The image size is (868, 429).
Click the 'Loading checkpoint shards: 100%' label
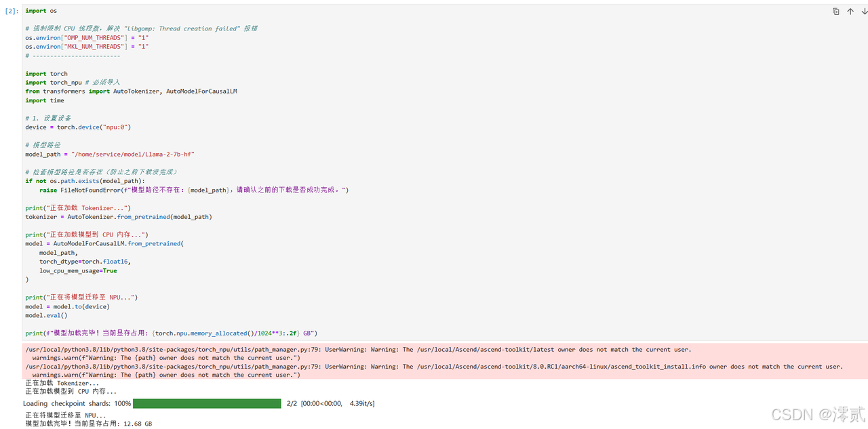pyautogui.click(x=77, y=404)
